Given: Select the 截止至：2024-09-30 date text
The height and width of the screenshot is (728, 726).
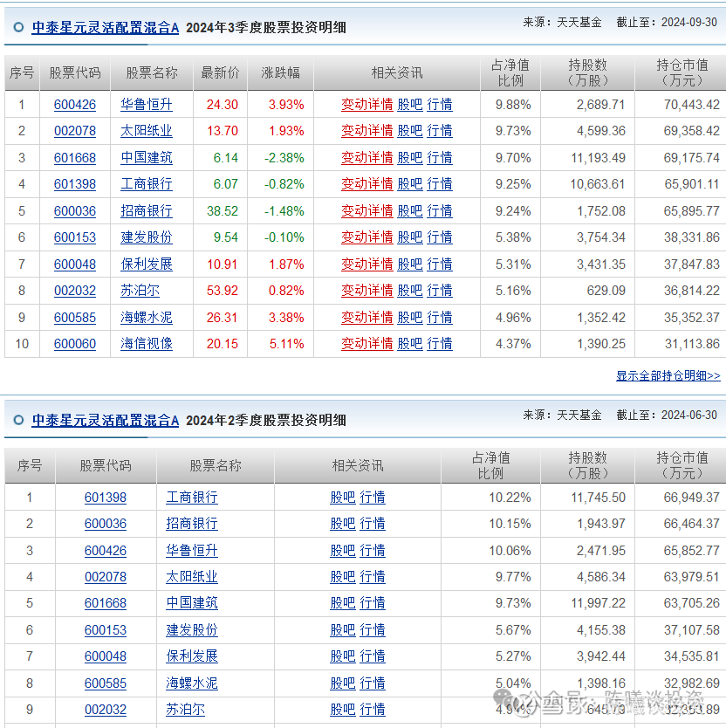Looking at the screenshot, I should [x=667, y=23].
